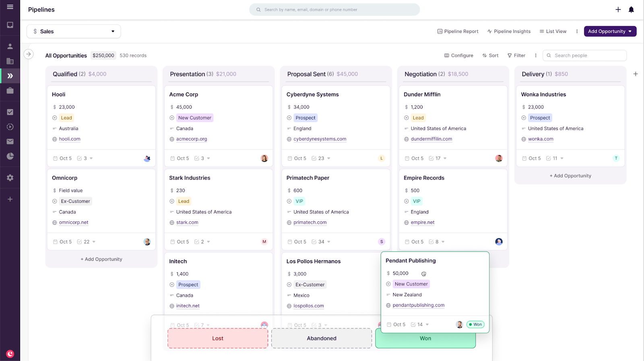Screen dimensions: 644x361
Task: Click the plus icon in left sidebar
Action: tap(10, 199)
